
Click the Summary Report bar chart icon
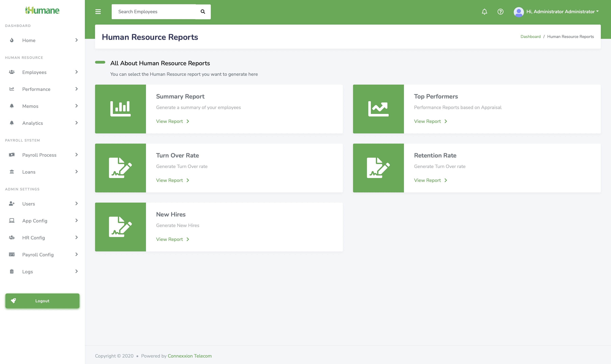(x=120, y=109)
